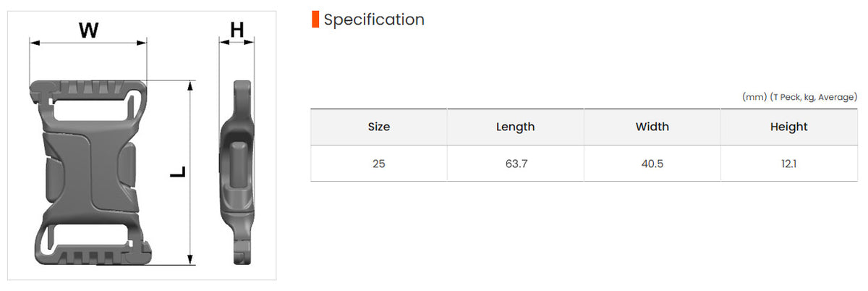Click the width value 40.5 cell
The height and width of the screenshot is (291, 868).
tap(652, 164)
